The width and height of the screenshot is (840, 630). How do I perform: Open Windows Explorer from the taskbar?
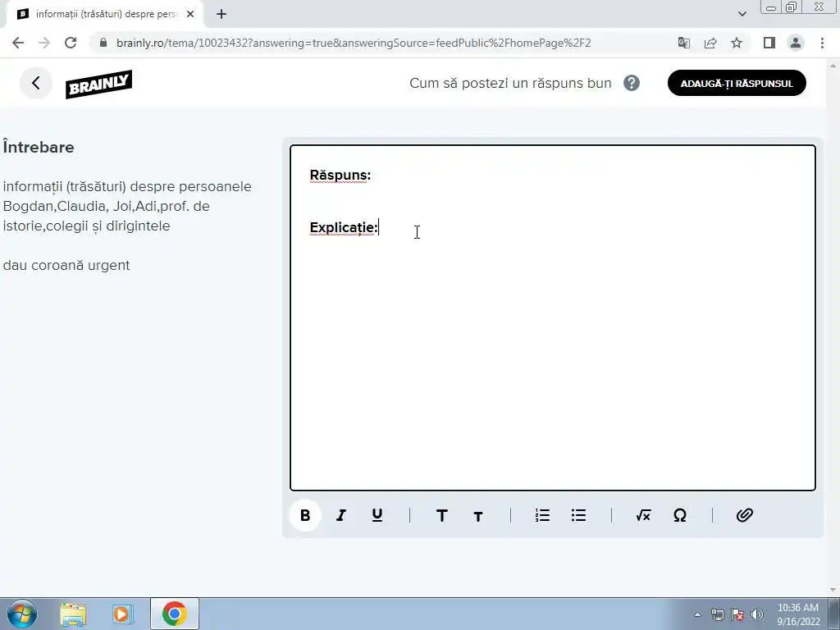coord(73,614)
